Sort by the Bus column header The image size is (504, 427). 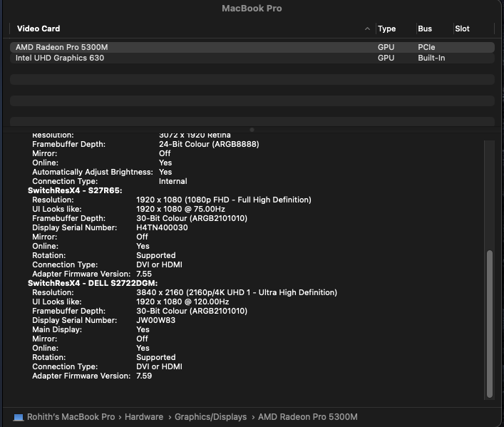425,29
